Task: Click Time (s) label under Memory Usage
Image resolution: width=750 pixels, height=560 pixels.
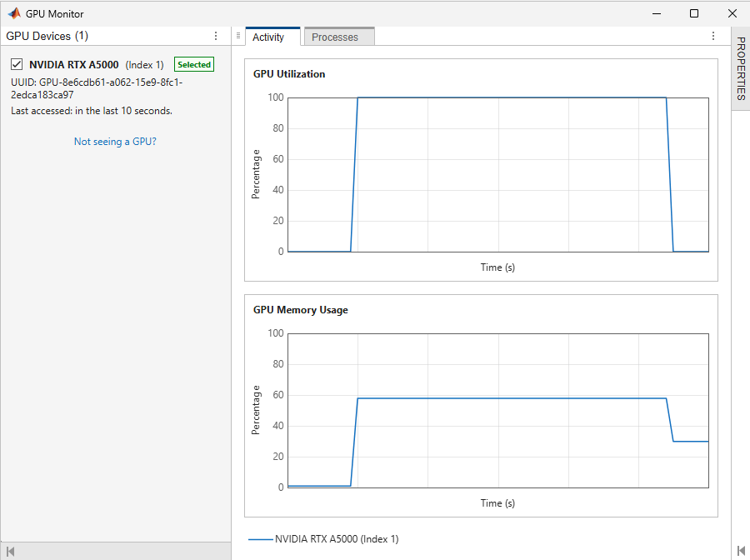Action: coord(497,503)
